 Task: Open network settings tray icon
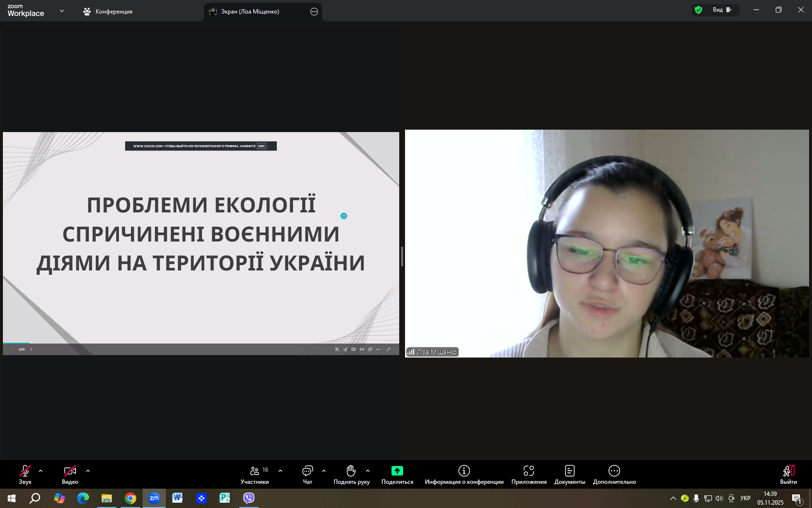708,498
